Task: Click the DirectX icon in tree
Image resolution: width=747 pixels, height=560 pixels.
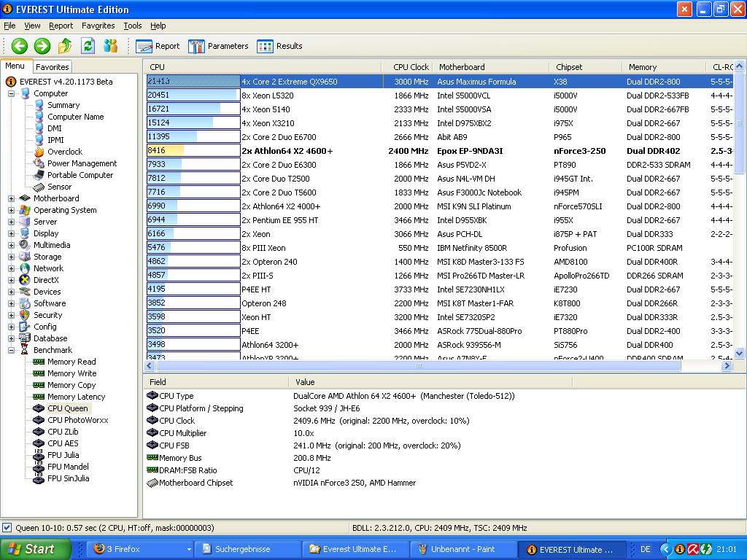Action: pos(25,280)
